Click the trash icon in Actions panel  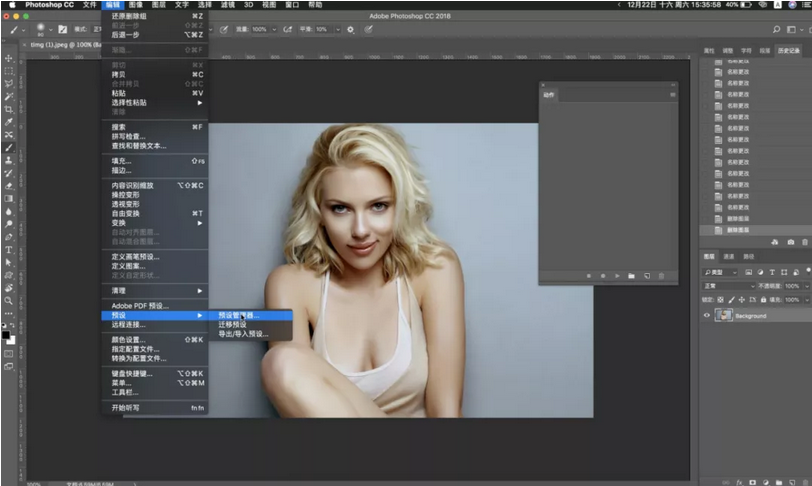(x=661, y=275)
